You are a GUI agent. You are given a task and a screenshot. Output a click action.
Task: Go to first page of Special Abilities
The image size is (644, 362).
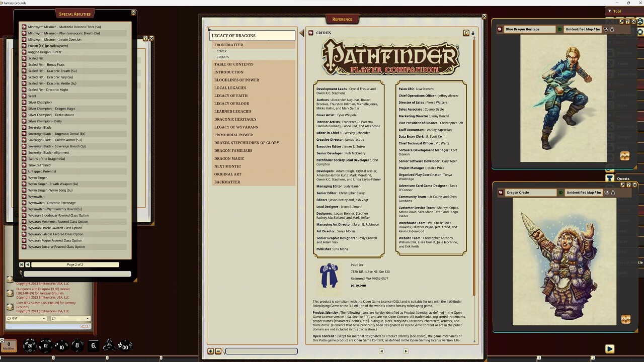(22, 264)
